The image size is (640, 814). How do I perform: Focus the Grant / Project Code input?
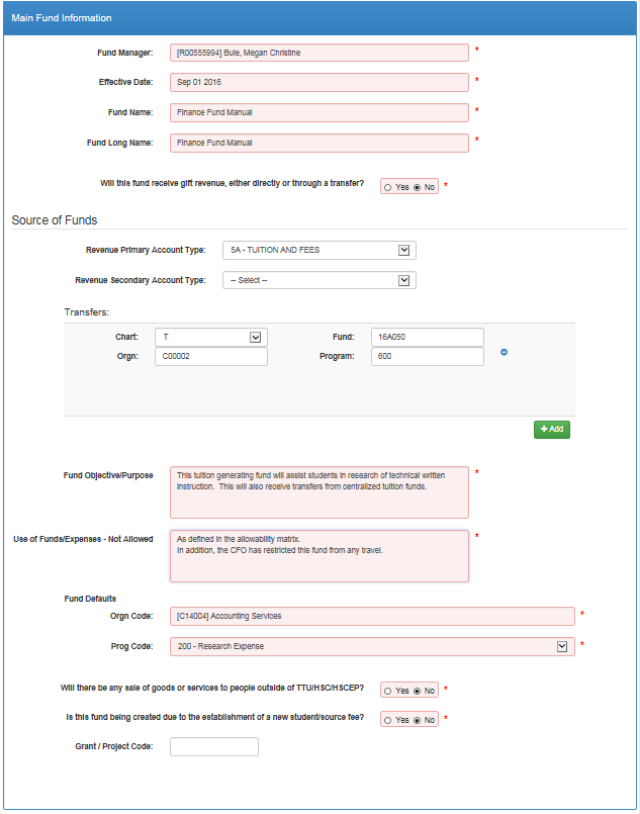[214, 747]
